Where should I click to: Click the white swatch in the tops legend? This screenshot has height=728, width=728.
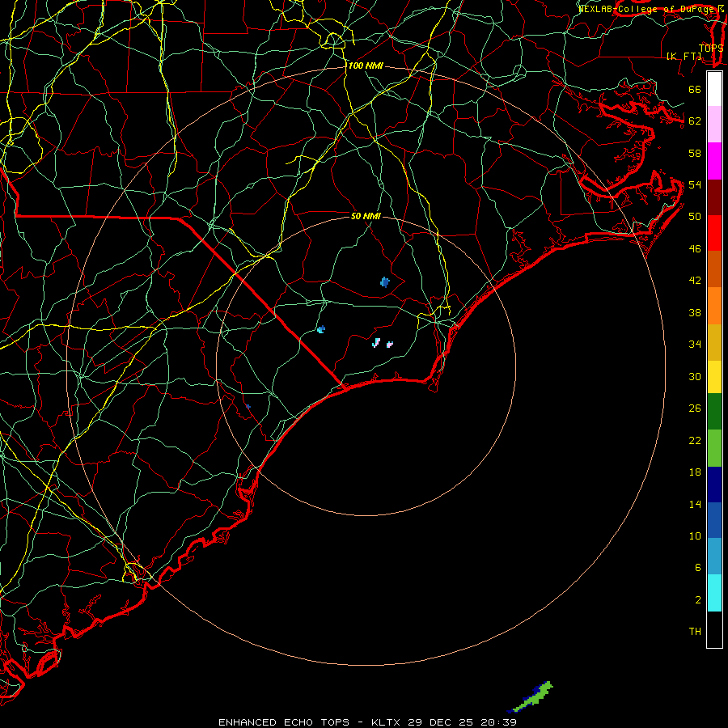pos(714,89)
